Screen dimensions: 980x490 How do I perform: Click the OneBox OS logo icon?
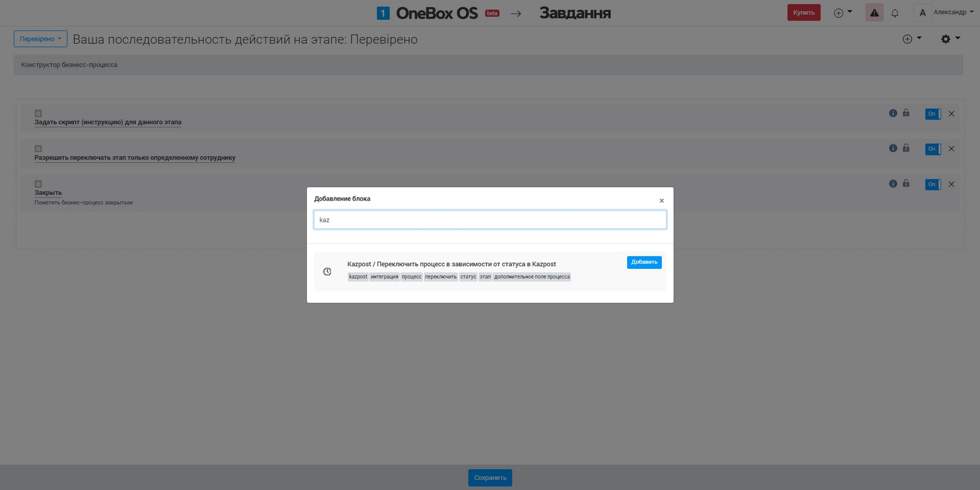coord(383,13)
